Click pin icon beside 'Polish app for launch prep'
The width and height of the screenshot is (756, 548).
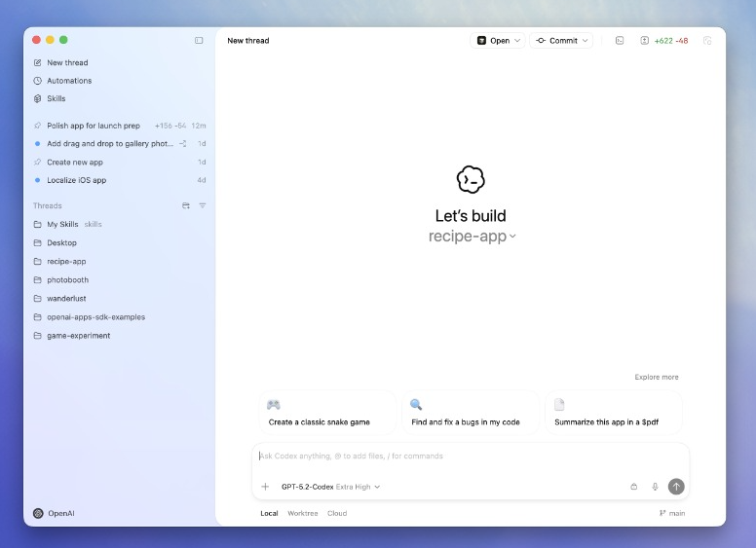point(38,126)
